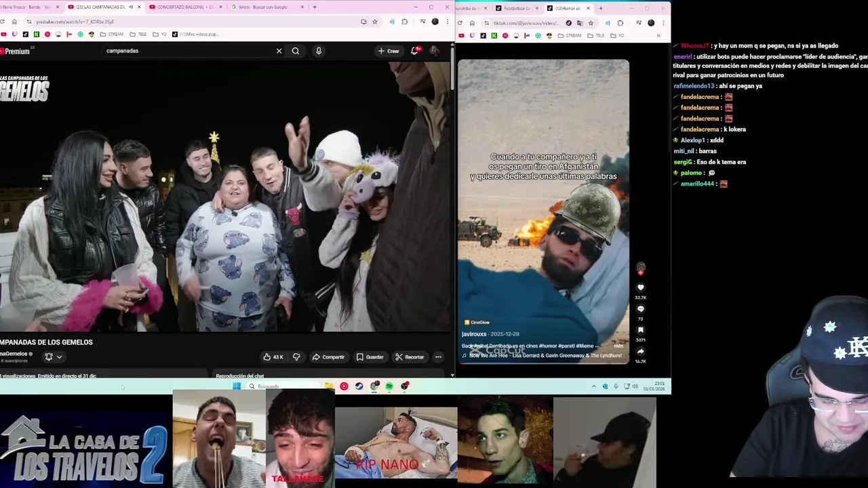Click the CineGlow effect tag
The width and height of the screenshot is (868, 488).
pos(476,323)
